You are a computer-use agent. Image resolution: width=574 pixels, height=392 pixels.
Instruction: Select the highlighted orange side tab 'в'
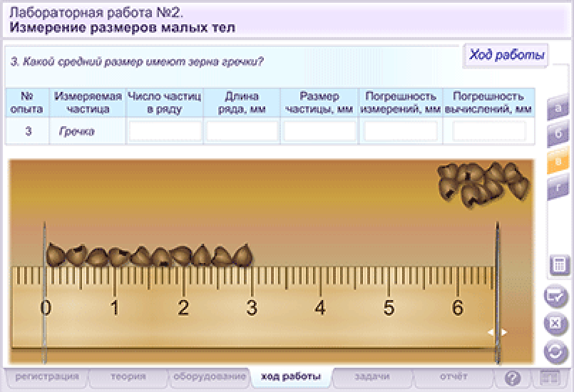point(558,161)
